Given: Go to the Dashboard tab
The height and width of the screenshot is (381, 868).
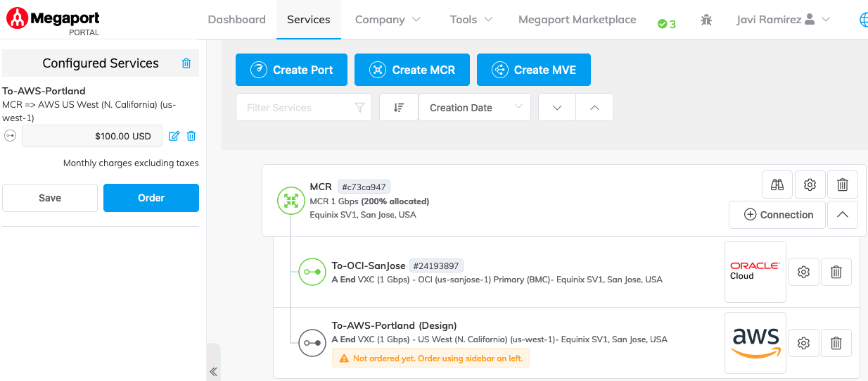Looking at the screenshot, I should (236, 20).
